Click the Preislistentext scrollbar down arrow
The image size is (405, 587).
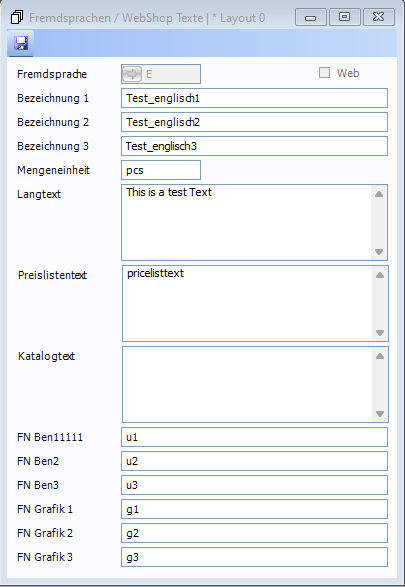[380, 333]
